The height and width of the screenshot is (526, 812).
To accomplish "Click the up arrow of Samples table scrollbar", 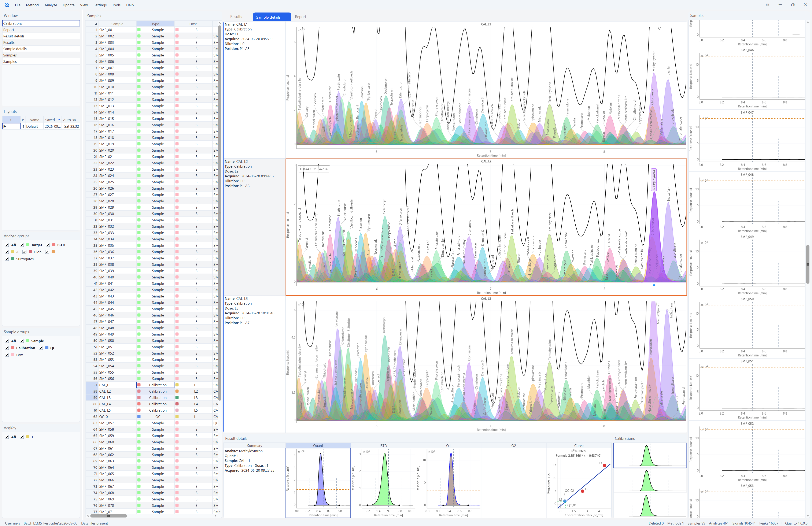I will [x=220, y=23].
